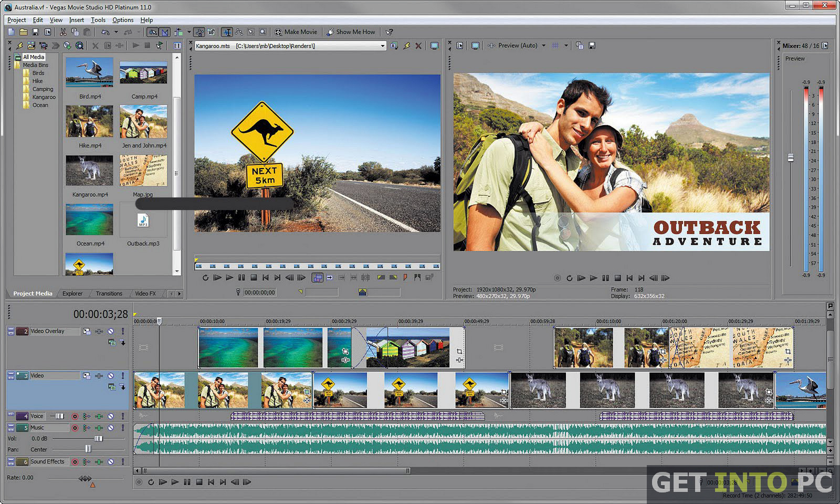Click Play in the video preview transport
This screenshot has width=840, height=504.
593,278
